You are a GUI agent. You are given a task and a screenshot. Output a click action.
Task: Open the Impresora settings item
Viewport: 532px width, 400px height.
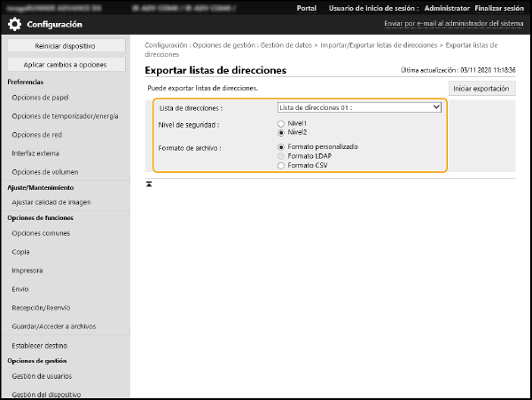tap(27, 270)
